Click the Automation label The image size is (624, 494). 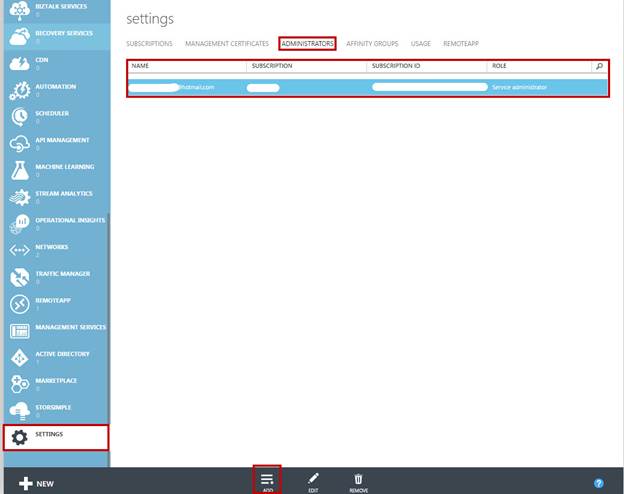tap(56, 86)
